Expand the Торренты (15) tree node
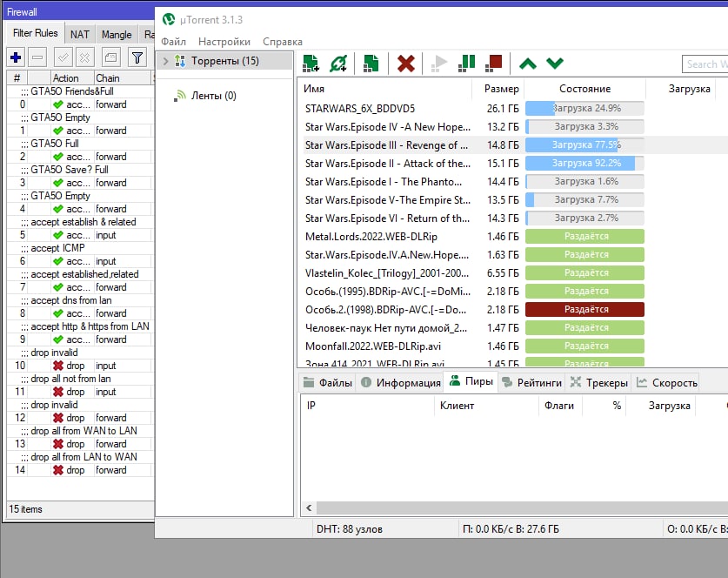Screen dimensions: 728x578 coord(165,61)
